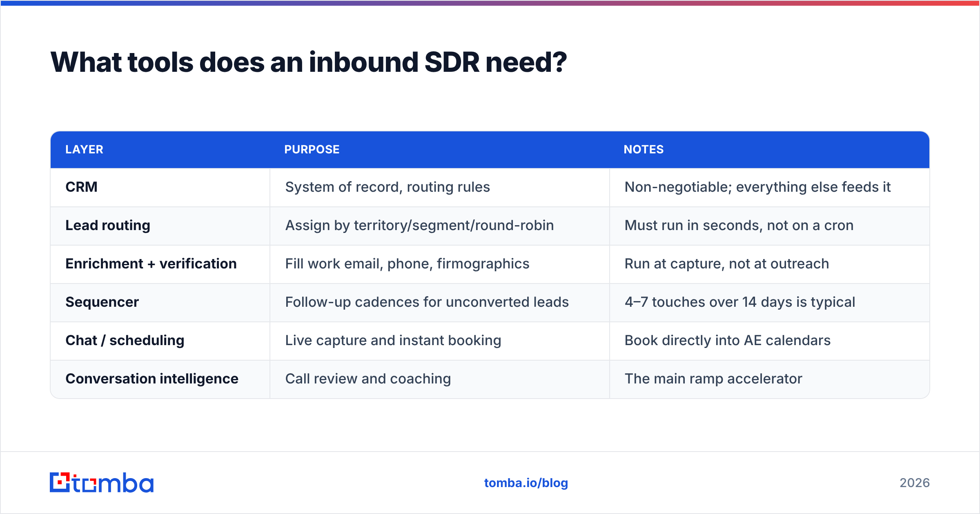Click 'The main ramp accelerator' cell
Image resolution: width=980 pixels, height=514 pixels.
pyautogui.click(x=770, y=379)
